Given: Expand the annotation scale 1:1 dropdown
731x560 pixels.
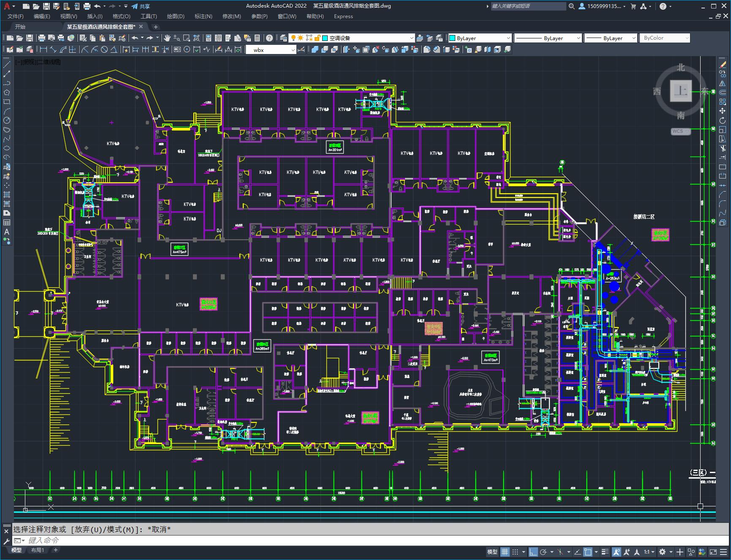Looking at the screenshot, I should [653, 552].
